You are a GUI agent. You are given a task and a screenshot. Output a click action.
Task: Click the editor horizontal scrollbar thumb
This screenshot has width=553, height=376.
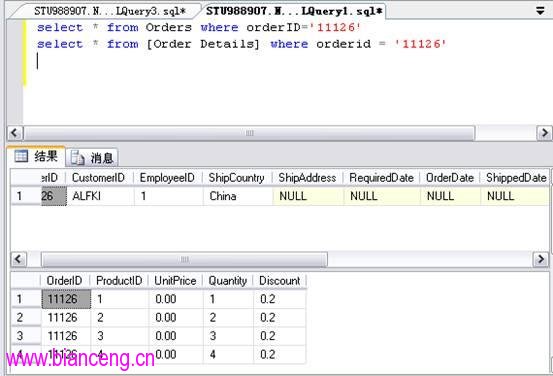(249, 133)
